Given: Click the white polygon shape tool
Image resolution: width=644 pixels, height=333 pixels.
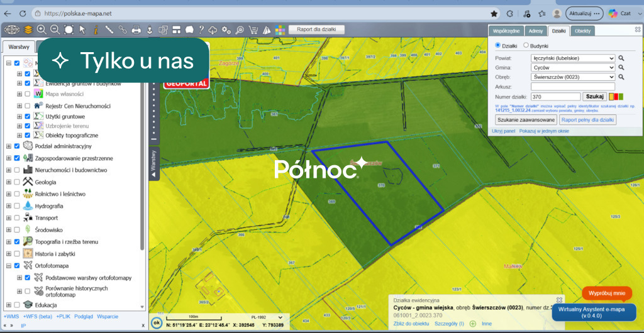Looking at the screenshot, I should [189, 30].
